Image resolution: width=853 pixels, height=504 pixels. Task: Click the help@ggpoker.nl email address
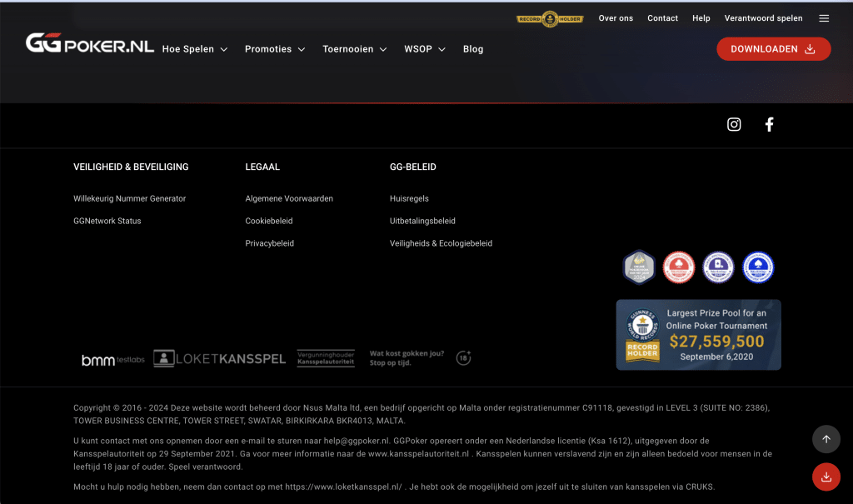click(357, 441)
